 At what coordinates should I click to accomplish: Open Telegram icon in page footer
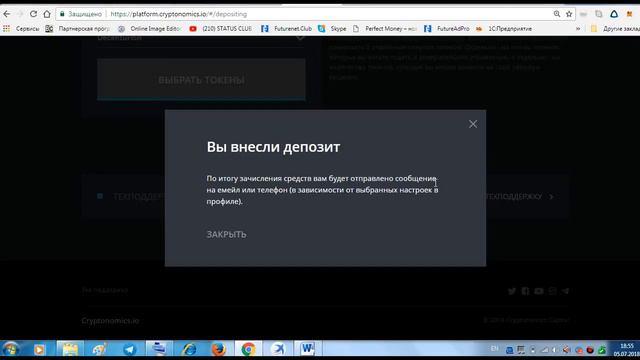(x=565, y=291)
